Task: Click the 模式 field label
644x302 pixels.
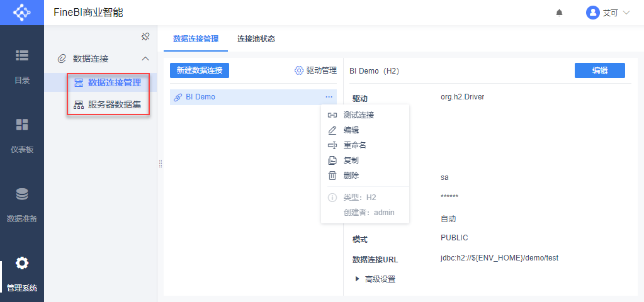Action: pos(360,239)
